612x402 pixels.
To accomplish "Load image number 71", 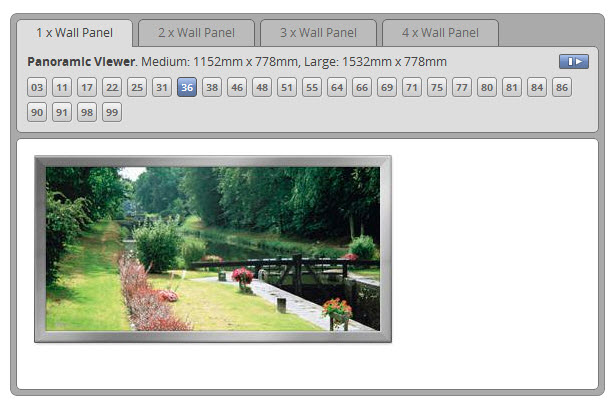I will [x=412, y=88].
